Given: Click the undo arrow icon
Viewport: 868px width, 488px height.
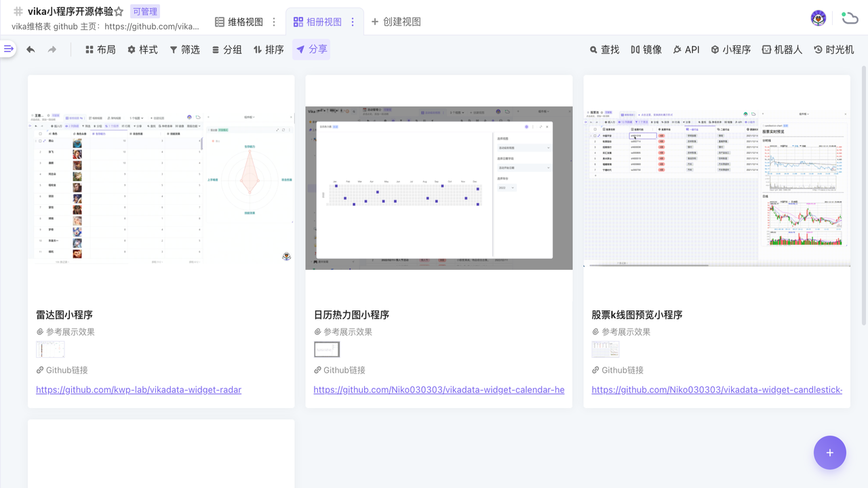Looking at the screenshot, I should tap(31, 49).
